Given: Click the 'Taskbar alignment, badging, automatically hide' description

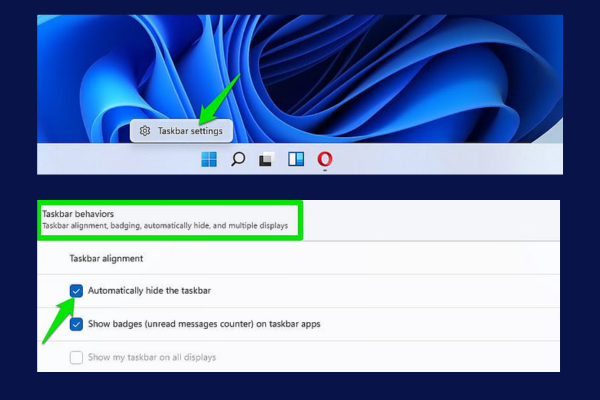Looking at the screenshot, I should pyautogui.click(x=165, y=226).
